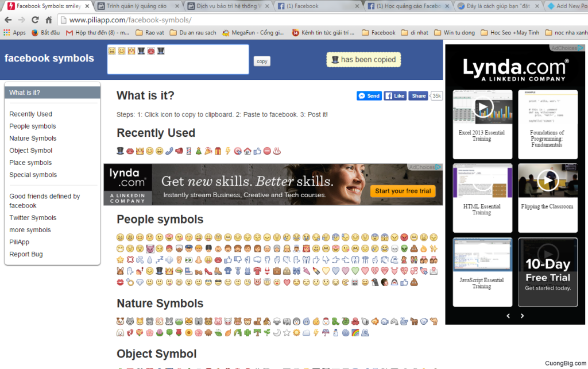Screen dimensions: 588x369
Task: Pick the pair of eyes emoji
Action: (x=188, y=260)
